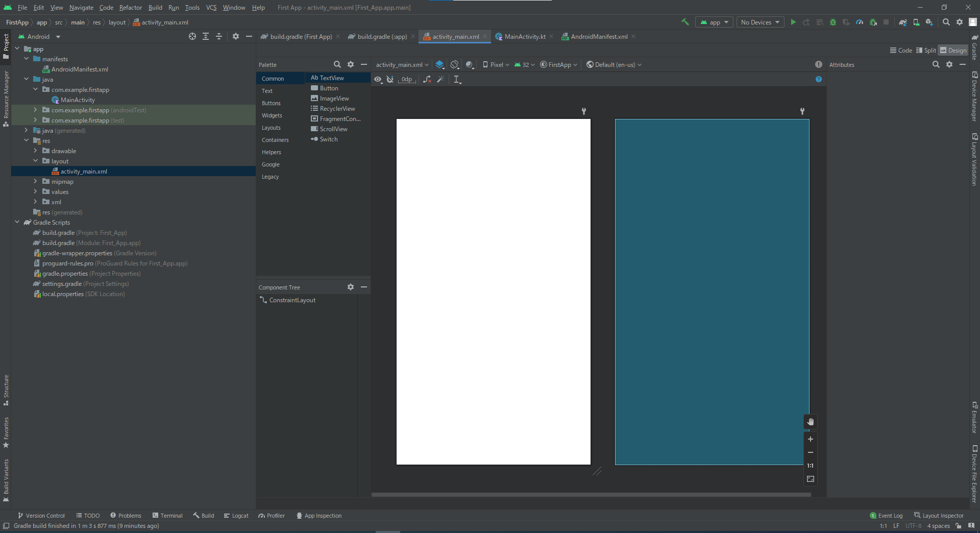Screen dimensions: 980x533
Task: Expand the mipmap folder in project tree
Action: [35, 181]
